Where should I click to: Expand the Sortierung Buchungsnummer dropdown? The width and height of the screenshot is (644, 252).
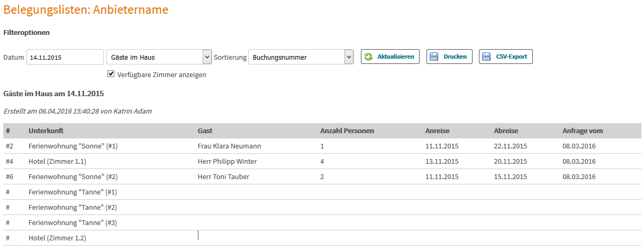pyautogui.click(x=301, y=57)
